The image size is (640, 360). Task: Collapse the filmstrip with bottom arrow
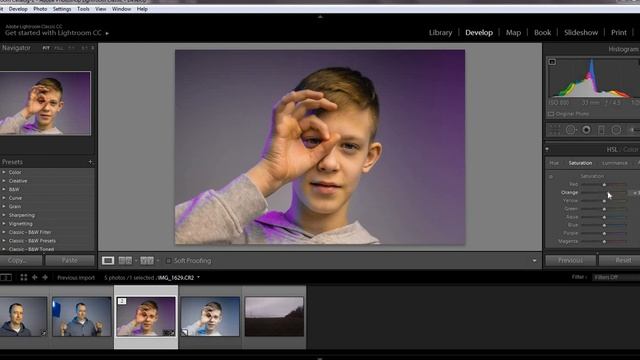pyautogui.click(x=320, y=358)
